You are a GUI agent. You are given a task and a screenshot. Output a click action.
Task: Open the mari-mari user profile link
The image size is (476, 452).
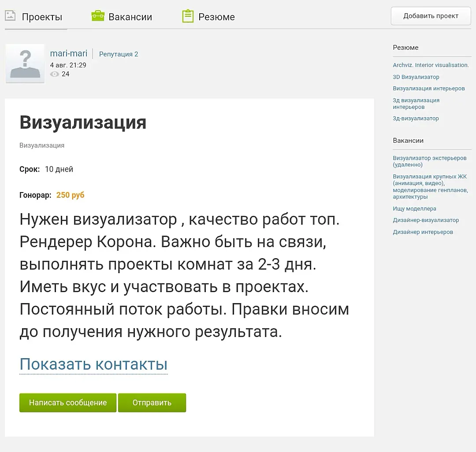[69, 53]
